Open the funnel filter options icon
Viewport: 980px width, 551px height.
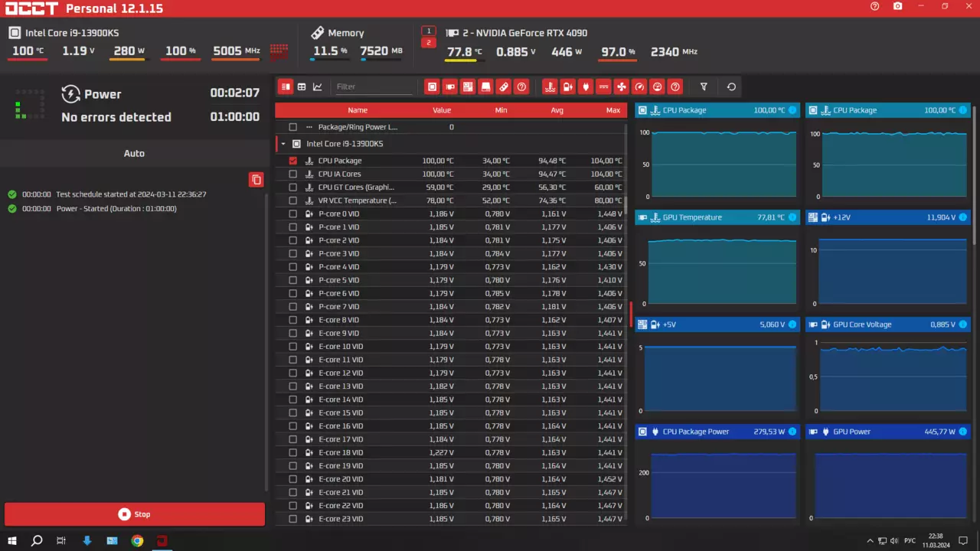704,86
